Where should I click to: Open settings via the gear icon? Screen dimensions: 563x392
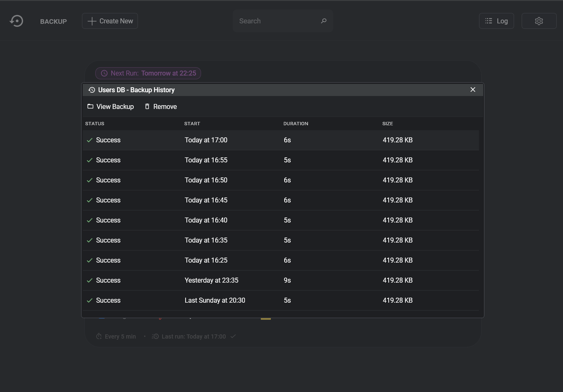[x=539, y=21]
